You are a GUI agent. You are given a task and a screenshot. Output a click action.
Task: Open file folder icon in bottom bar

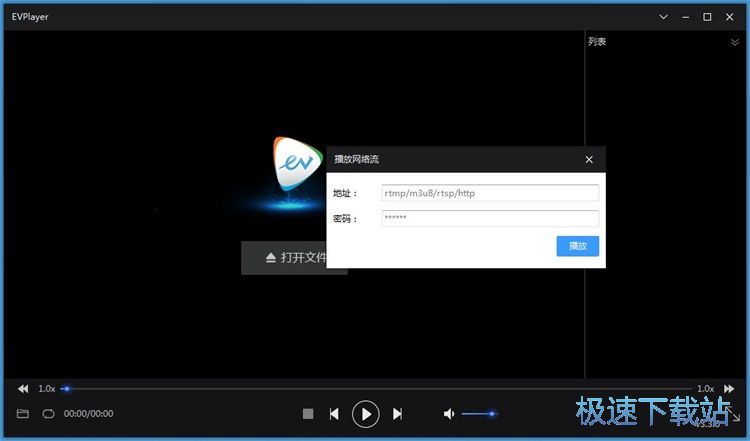click(22, 413)
